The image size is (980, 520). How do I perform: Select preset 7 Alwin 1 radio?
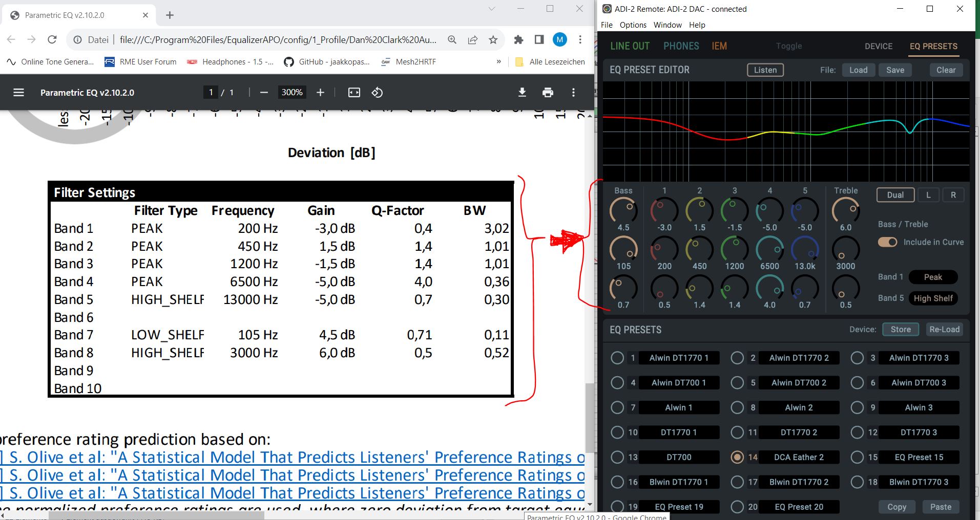[x=617, y=407]
